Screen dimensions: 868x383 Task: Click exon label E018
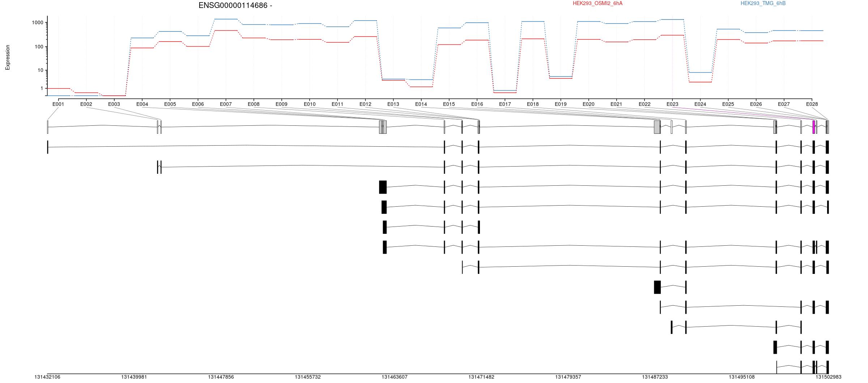533,104
